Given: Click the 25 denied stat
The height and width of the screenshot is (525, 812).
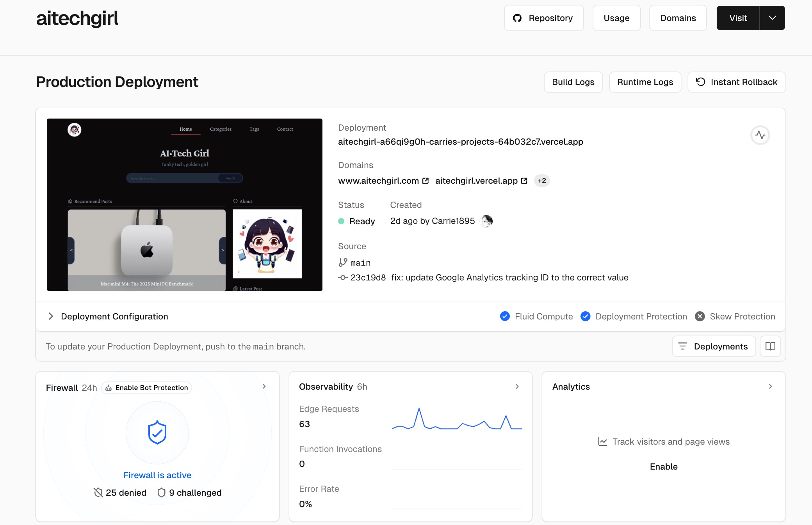Looking at the screenshot, I should click(120, 493).
